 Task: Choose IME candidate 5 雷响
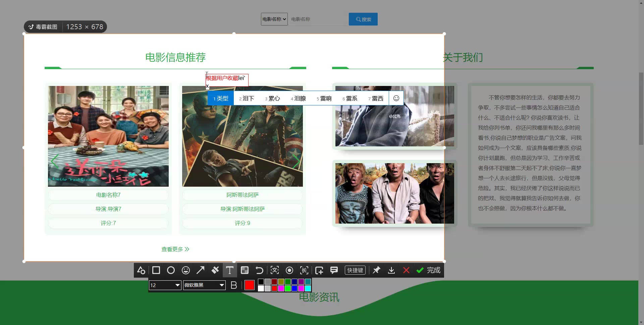point(324,98)
